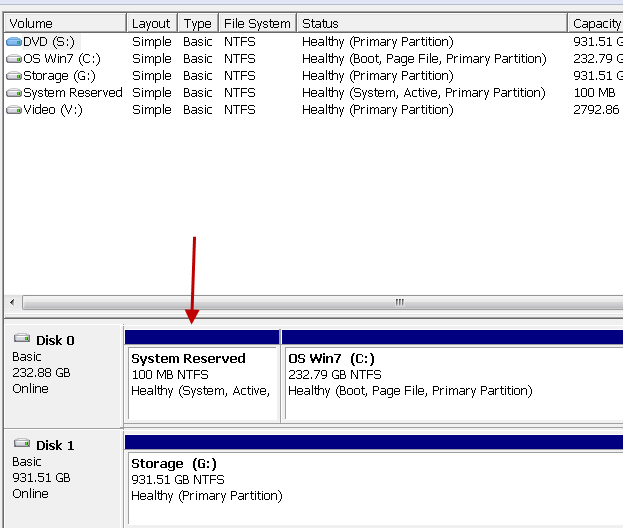Click the Disk 0 drive icon
Screen dimensions: 623x528
click(x=22, y=338)
